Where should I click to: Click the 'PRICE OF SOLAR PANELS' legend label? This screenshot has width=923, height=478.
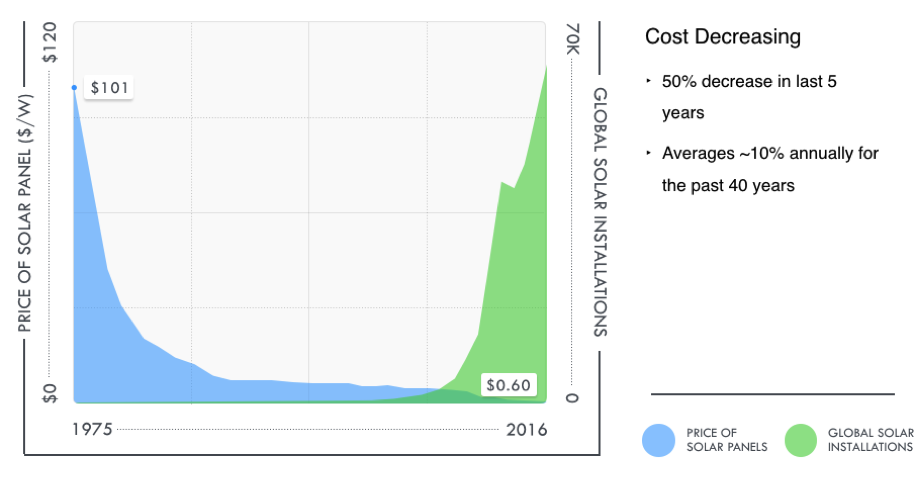point(726,440)
